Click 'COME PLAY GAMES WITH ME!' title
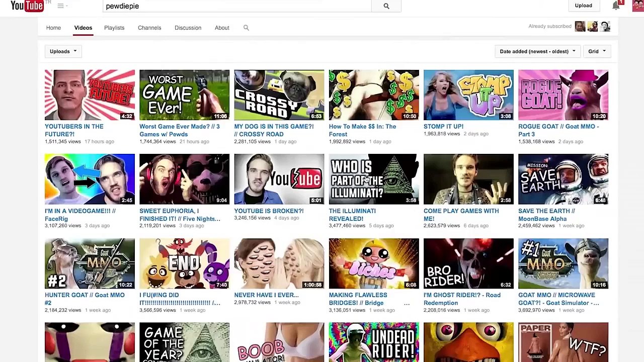The width and height of the screenshot is (644, 362). point(461,215)
